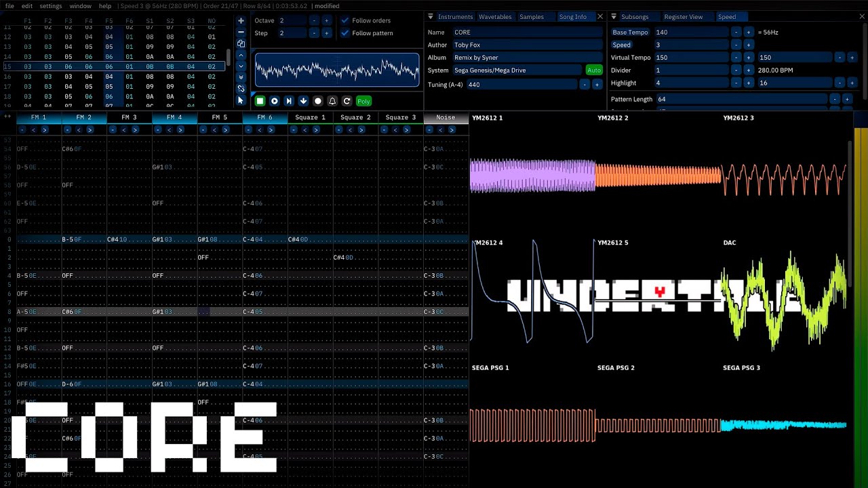Viewport: 868px width, 488px height.
Task: Toggle the order link mode icon
Action: tap(241, 88)
